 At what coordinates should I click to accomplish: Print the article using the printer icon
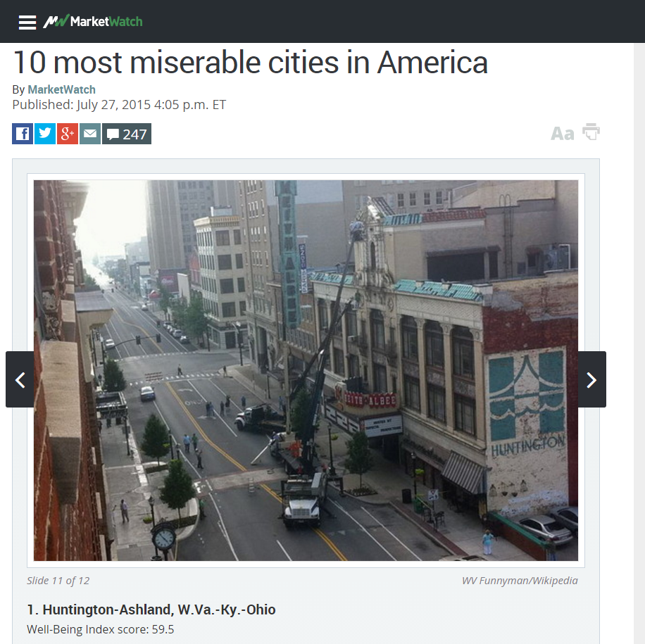pos(591,132)
